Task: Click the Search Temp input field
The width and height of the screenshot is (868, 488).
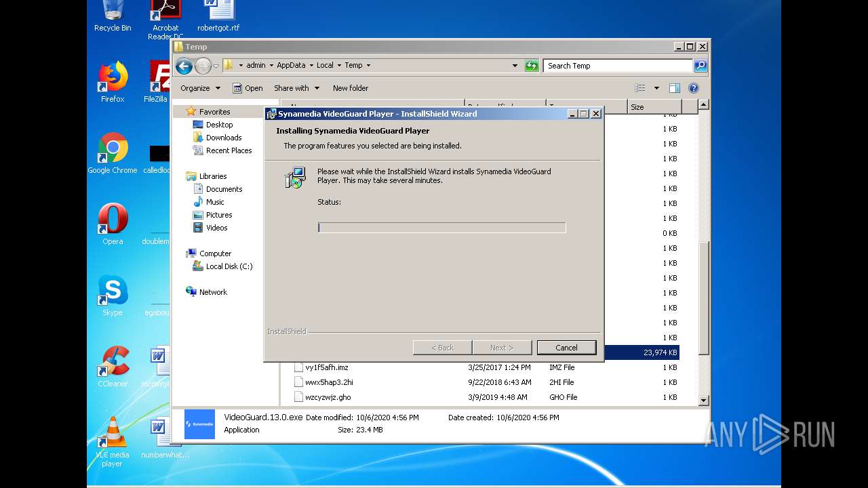Action: pyautogui.click(x=618, y=66)
